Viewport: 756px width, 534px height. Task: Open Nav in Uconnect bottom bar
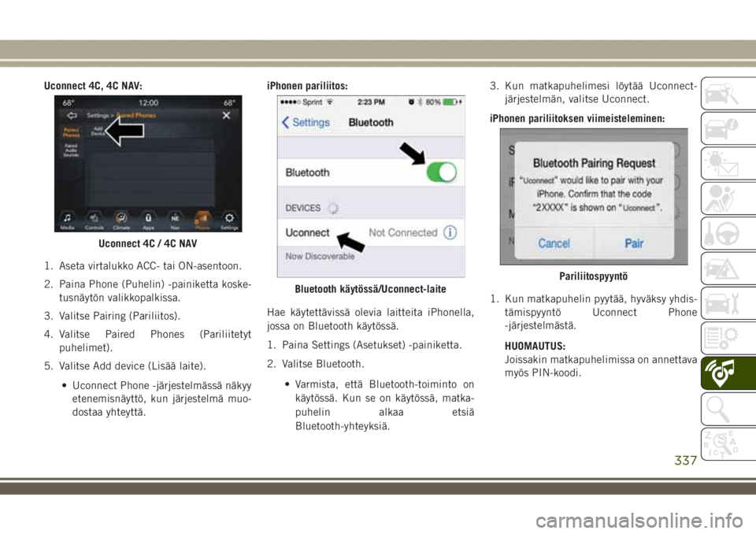pyautogui.click(x=175, y=221)
